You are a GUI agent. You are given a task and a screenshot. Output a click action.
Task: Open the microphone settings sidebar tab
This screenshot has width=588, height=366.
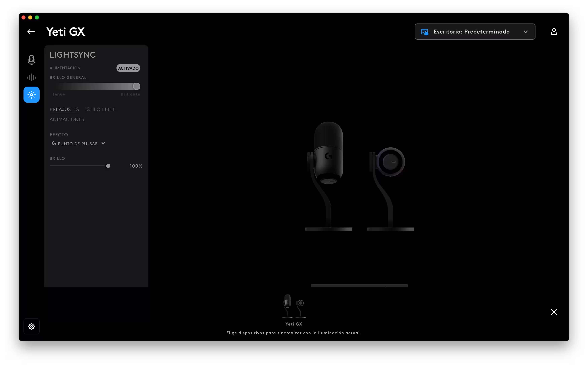pyautogui.click(x=31, y=60)
